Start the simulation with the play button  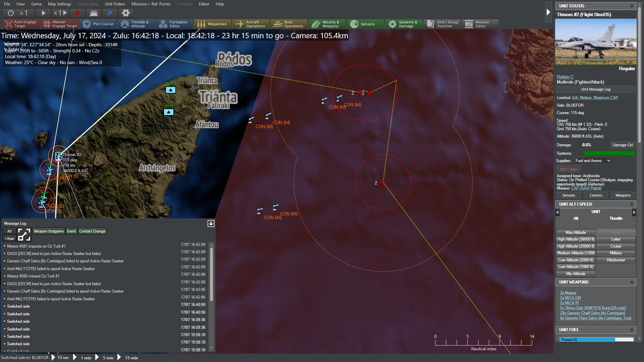point(44,12)
